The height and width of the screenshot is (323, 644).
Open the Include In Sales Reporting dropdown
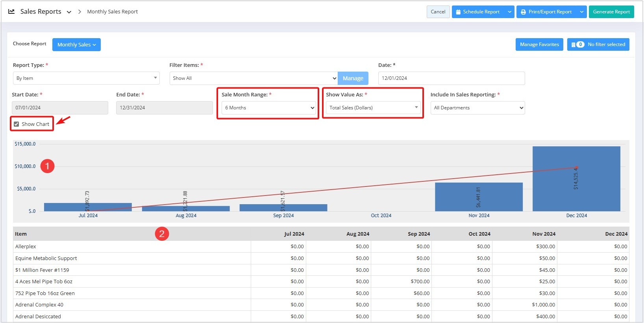pyautogui.click(x=477, y=108)
